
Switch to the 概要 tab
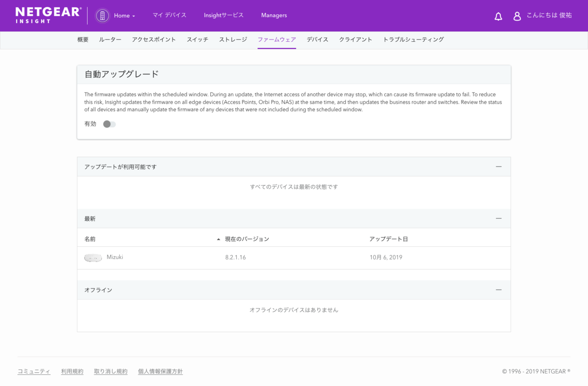83,40
